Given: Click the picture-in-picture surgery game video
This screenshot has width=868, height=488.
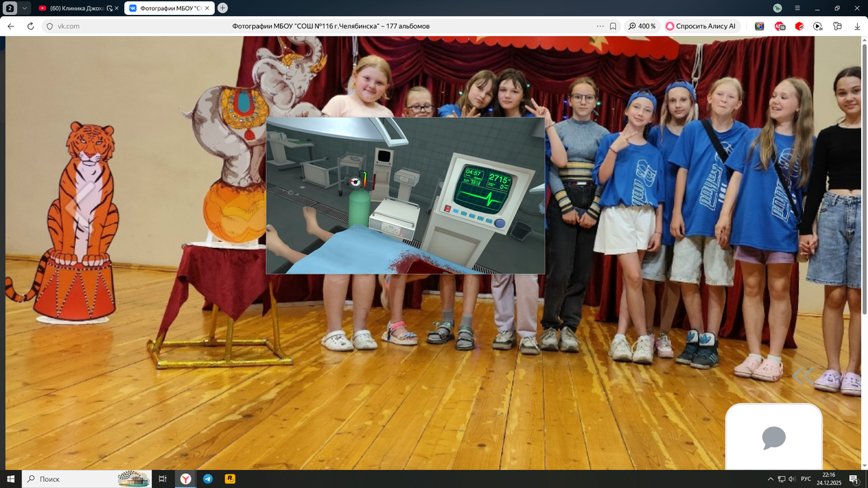Looking at the screenshot, I should (406, 196).
